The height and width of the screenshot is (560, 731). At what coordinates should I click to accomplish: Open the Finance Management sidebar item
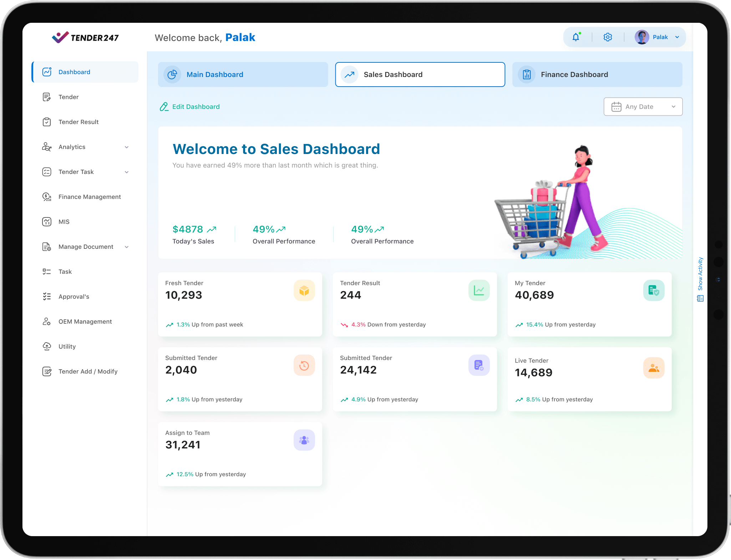click(x=90, y=197)
